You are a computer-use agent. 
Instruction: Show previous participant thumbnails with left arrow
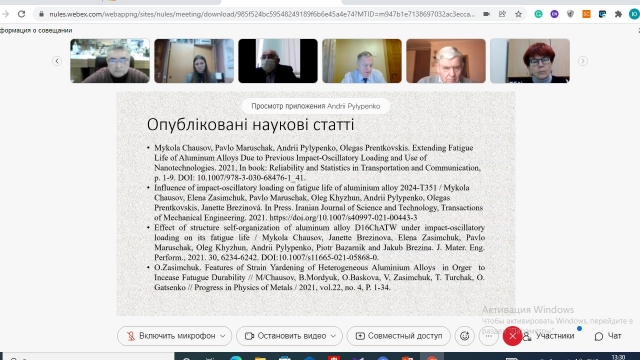pyautogui.click(x=57, y=61)
